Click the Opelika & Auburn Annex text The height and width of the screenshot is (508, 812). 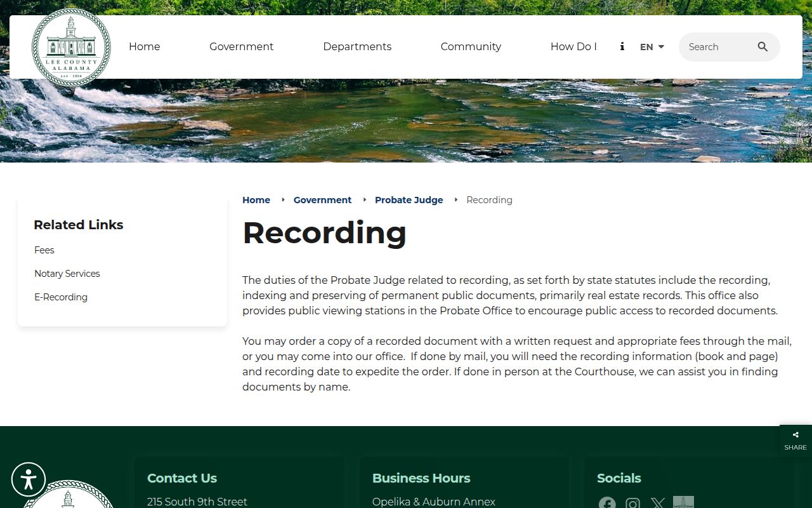tap(434, 502)
